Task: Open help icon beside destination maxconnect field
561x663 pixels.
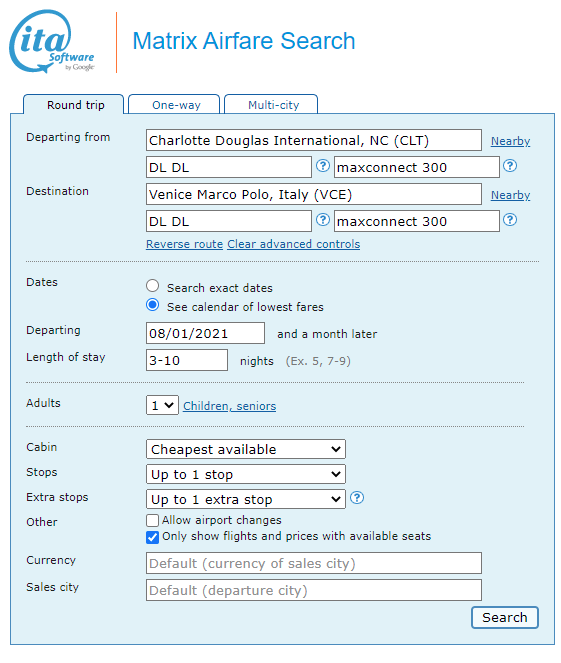Action: 510,220
